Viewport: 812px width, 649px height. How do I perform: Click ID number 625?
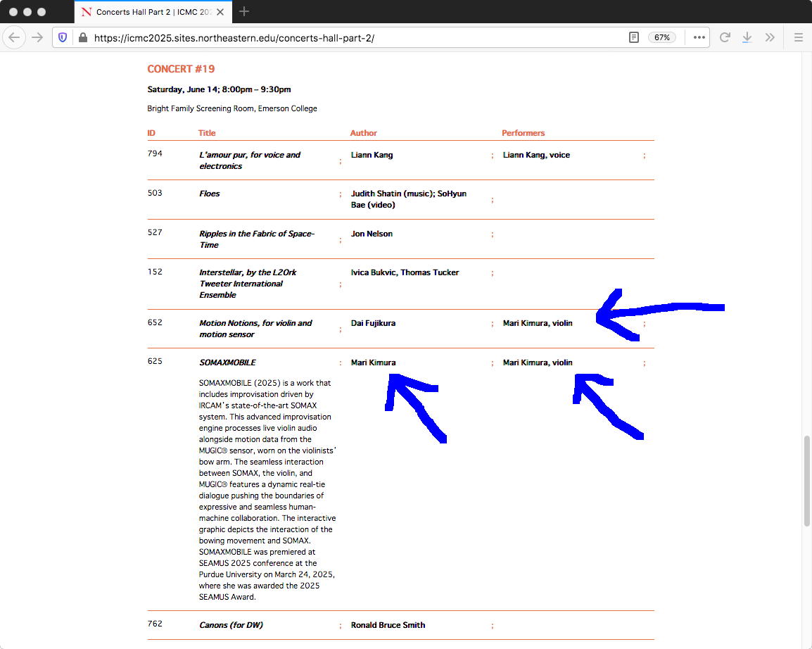[x=155, y=361]
